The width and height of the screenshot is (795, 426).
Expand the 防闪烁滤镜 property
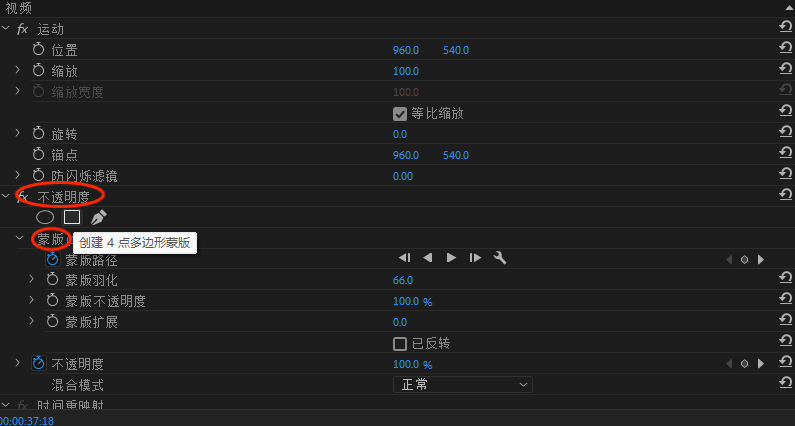pos(17,175)
